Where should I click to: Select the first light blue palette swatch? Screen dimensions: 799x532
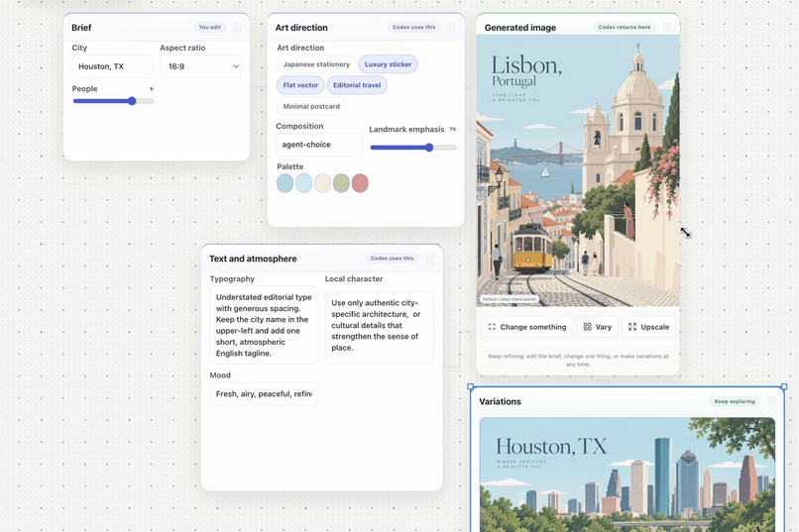pyautogui.click(x=285, y=183)
